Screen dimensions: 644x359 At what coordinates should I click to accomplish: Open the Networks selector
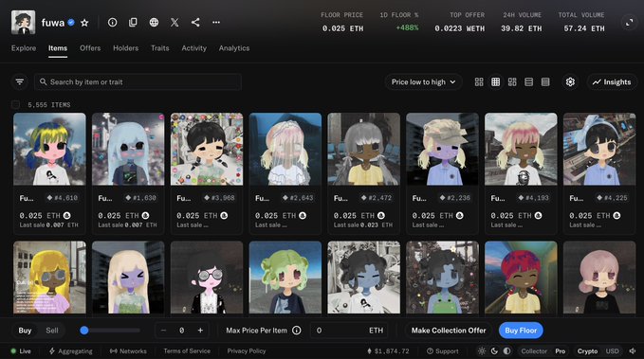pyautogui.click(x=128, y=350)
